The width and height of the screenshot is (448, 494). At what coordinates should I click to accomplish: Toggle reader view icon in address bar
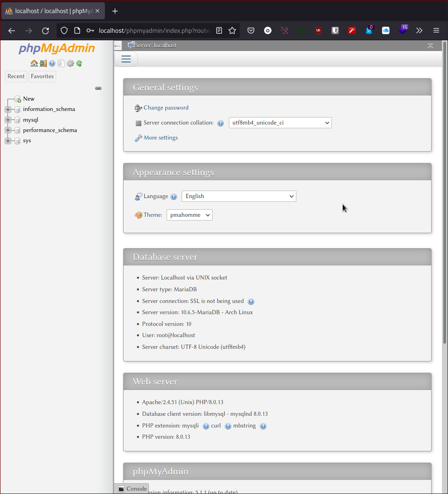coord(219,30)
